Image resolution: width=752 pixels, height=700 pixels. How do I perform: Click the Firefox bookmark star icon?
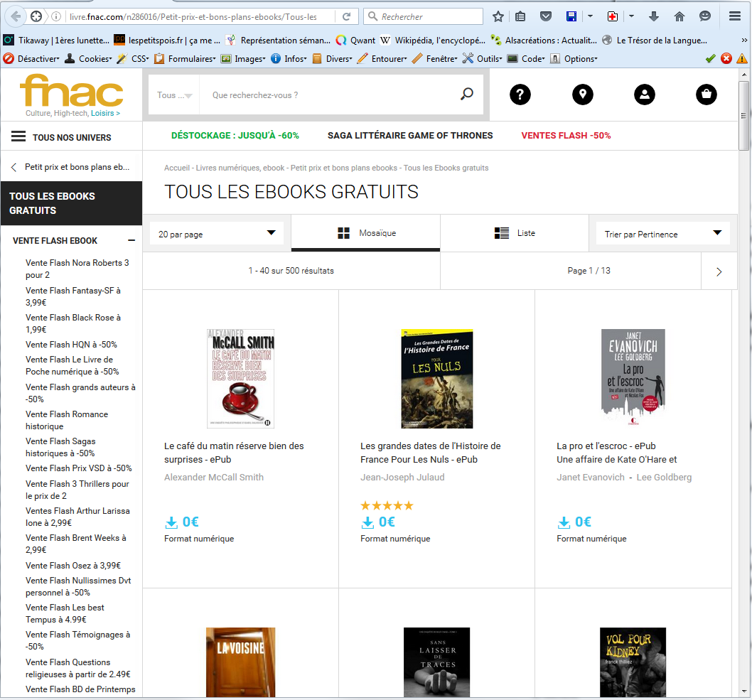(x=498, y=16)
